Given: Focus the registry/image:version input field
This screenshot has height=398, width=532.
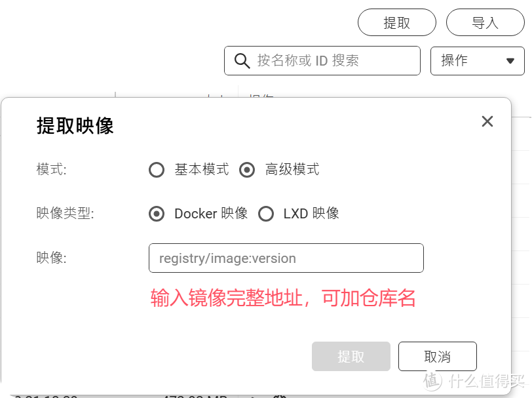Looking at the screenshot, I should pos(286,258).
